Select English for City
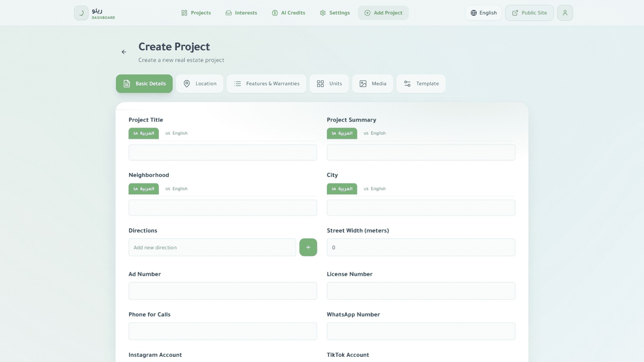The width and height of the screenshot is (644, 362). click(x=375, y=189)
